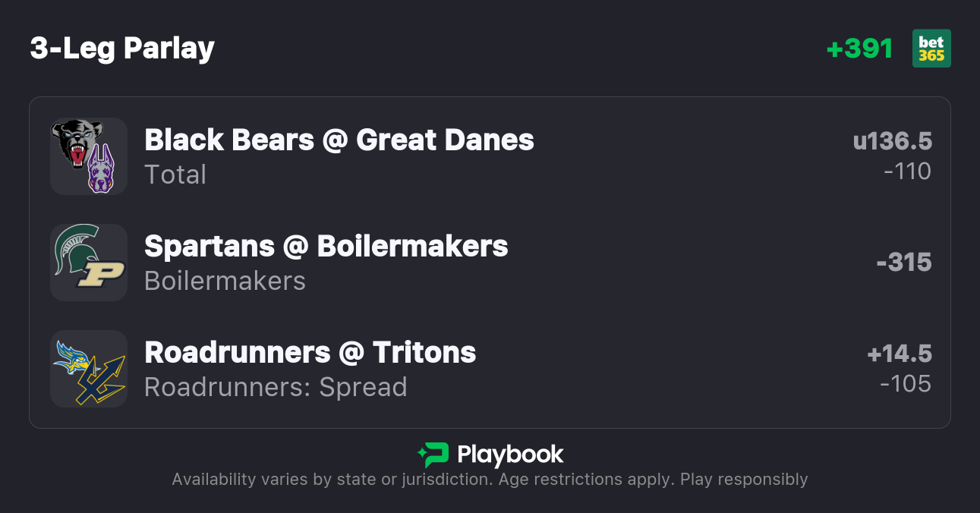Select the +391 parlay odds
Screen dimensions: 980x513
[859, 49]
